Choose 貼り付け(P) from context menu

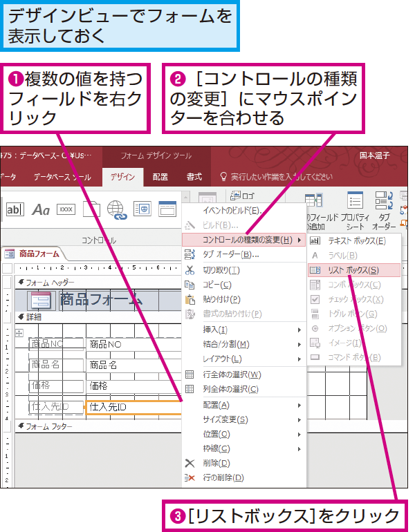(x=244, y=299)
